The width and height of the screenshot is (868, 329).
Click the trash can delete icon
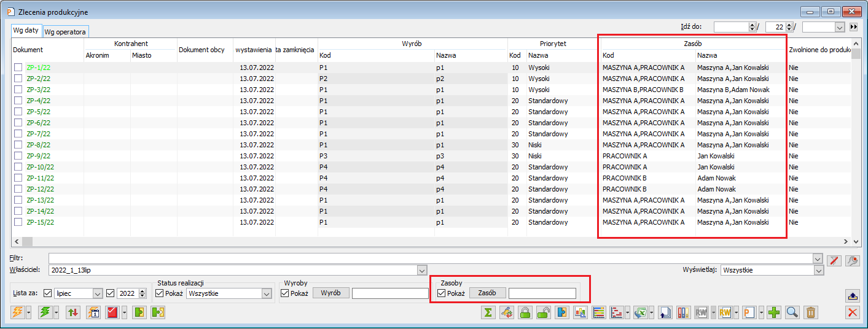click(x=811, y=312)
